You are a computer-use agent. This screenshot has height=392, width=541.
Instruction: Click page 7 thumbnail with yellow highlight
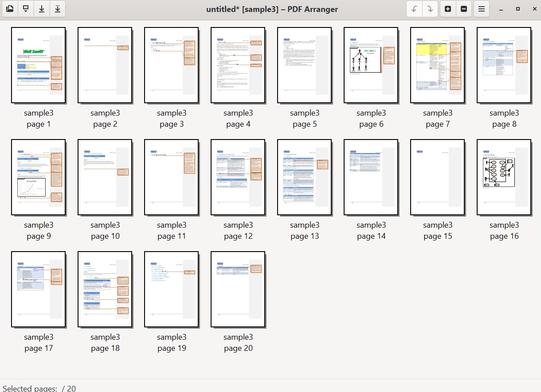438,65
